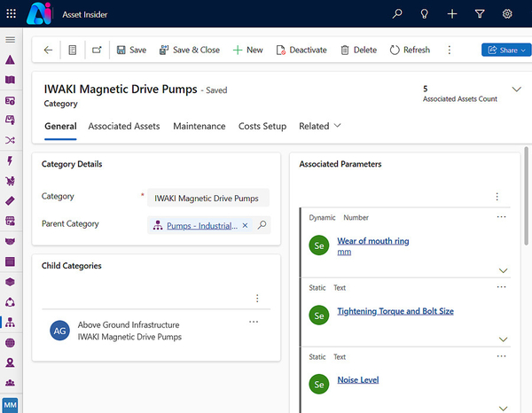Expand the header chevron near Assets Count
Viewport: 532px width, 413px height.
pos(516,90)
